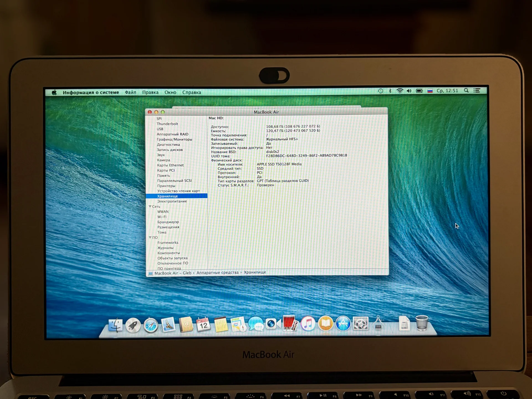The width and height of the screenshot is (532, 399).
Task: Open the Информация о системе app menu
Action: 91,93
